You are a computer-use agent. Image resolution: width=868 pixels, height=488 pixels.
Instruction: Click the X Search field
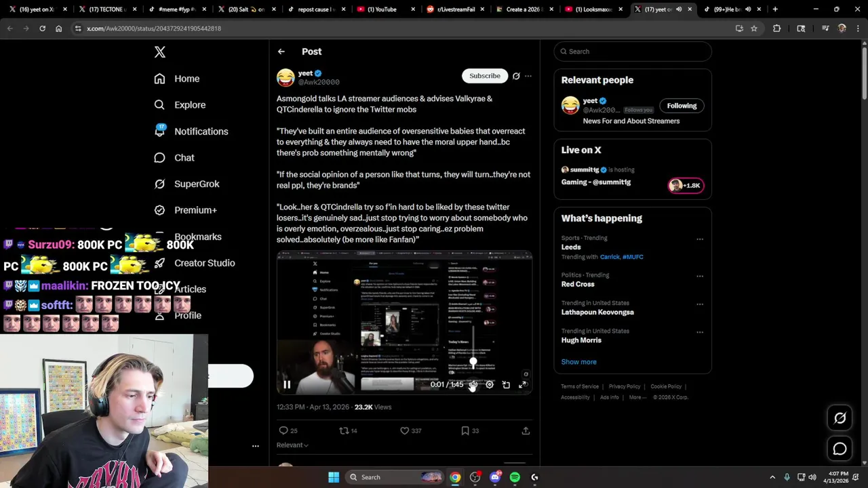(633, 52)
